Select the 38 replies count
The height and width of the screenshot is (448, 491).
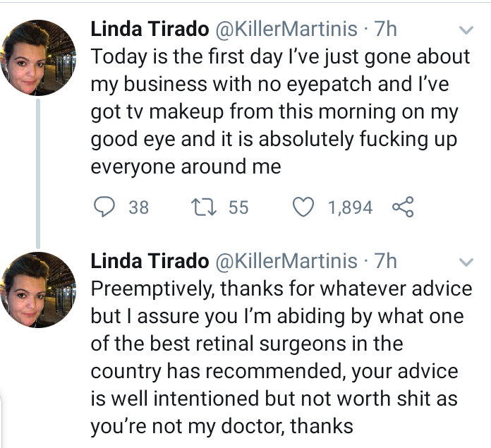(x=139, y=207)
